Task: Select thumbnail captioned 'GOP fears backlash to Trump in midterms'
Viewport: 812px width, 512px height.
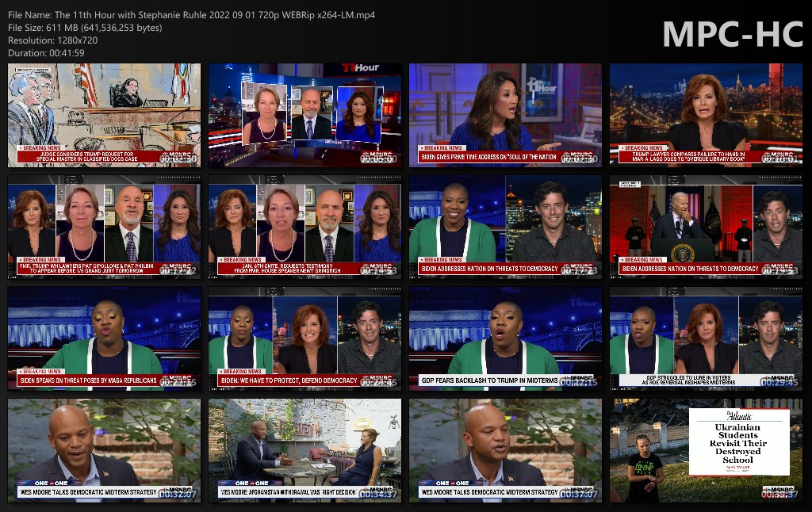Action: pyautogui.click(x=505, y=339)
